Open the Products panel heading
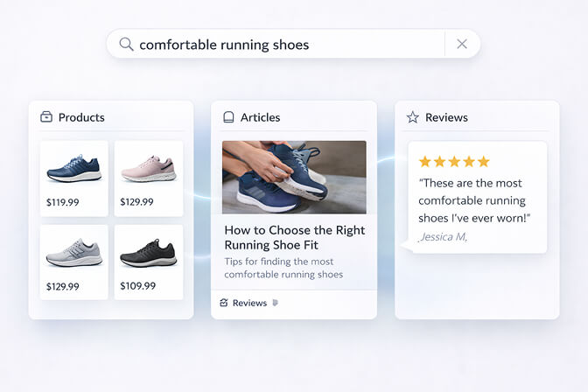This screenshot has height=392, width=588. click(81, 117)
